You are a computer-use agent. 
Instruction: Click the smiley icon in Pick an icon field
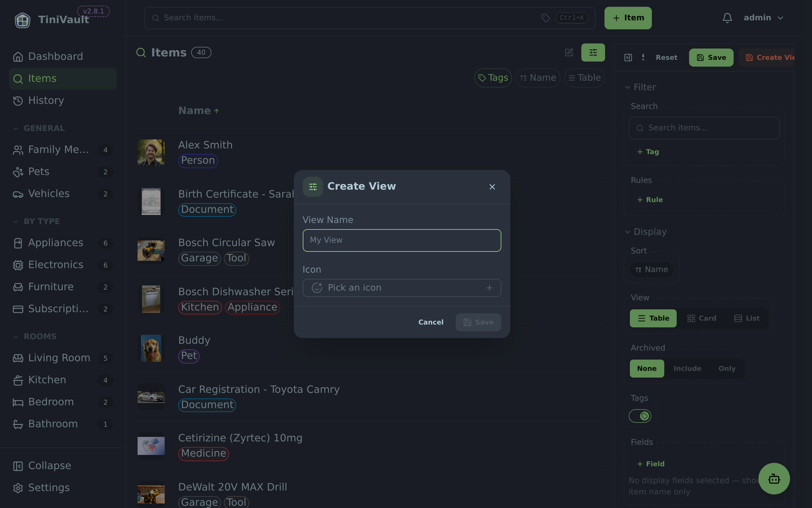click(317, 288)
